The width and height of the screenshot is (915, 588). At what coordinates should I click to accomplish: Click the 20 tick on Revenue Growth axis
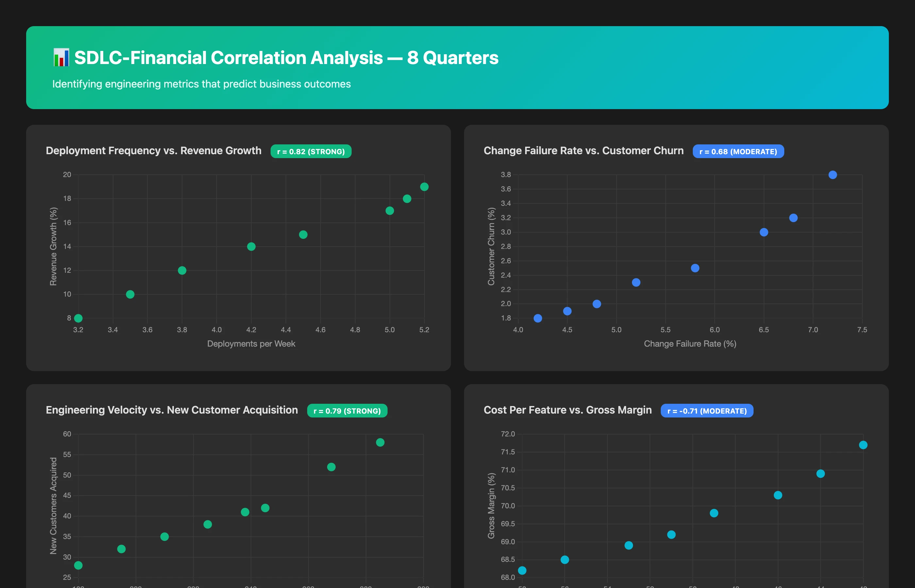67,174
